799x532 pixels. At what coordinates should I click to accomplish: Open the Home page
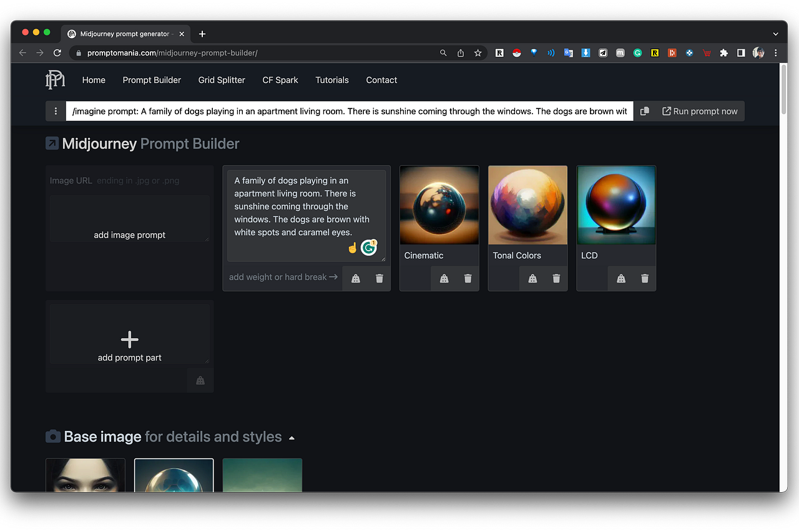tap(94, 80)
